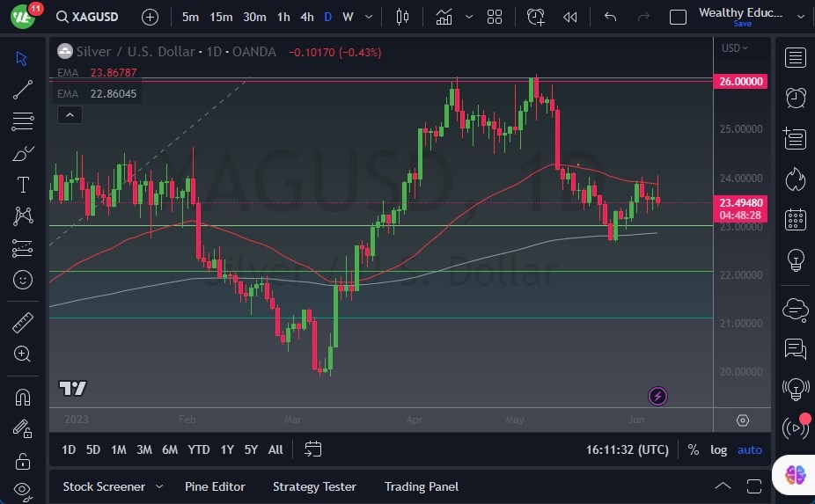Expand the Wealthy Educ layout menu
The image size is (815, 504).
[x=800, y=17]
